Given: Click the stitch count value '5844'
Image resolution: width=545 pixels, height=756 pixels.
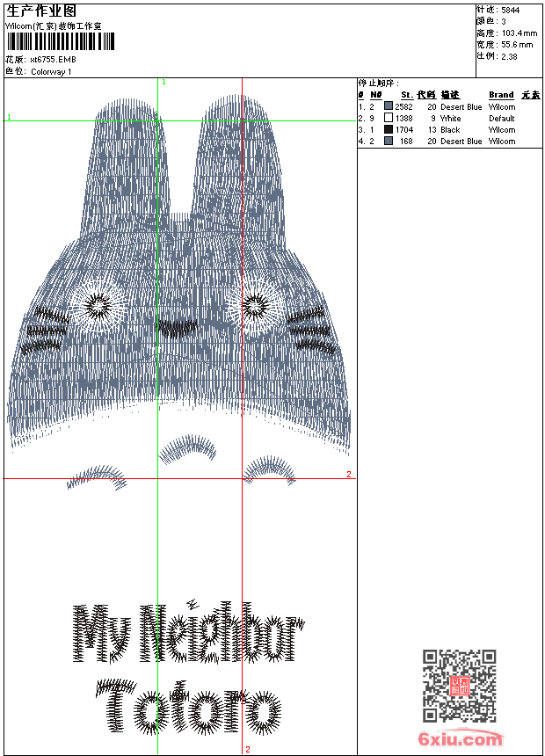Looking at the screenshot, I should pos(510,11).
